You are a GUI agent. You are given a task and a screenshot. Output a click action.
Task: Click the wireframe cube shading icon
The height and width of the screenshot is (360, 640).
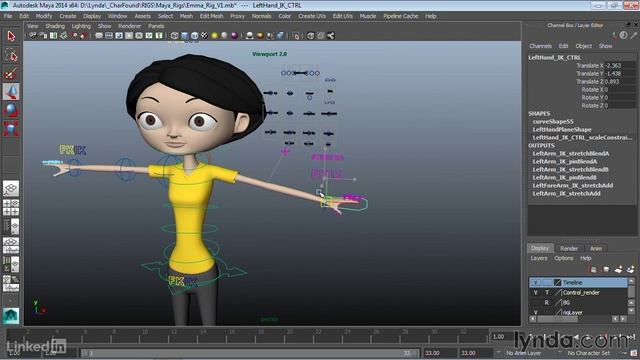175,36
